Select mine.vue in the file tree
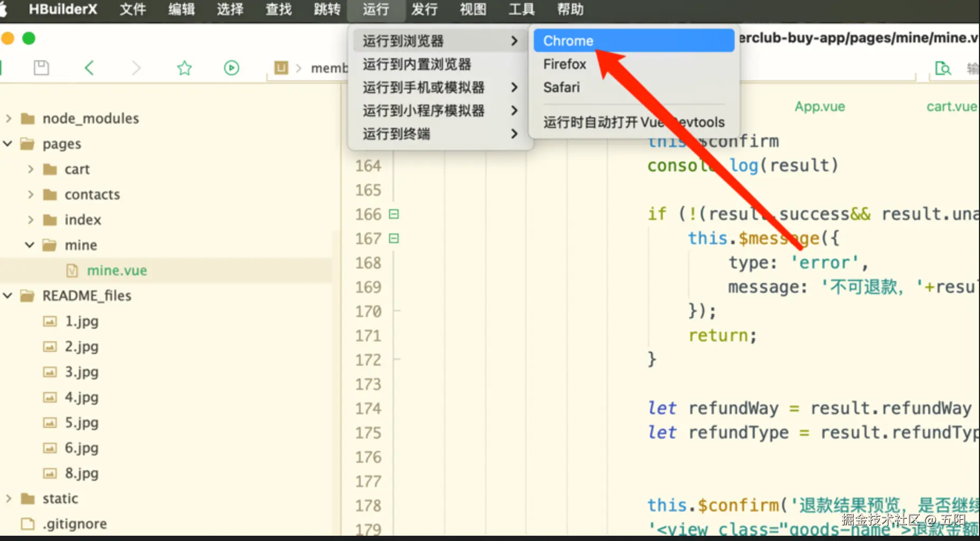 coord(117,270)
